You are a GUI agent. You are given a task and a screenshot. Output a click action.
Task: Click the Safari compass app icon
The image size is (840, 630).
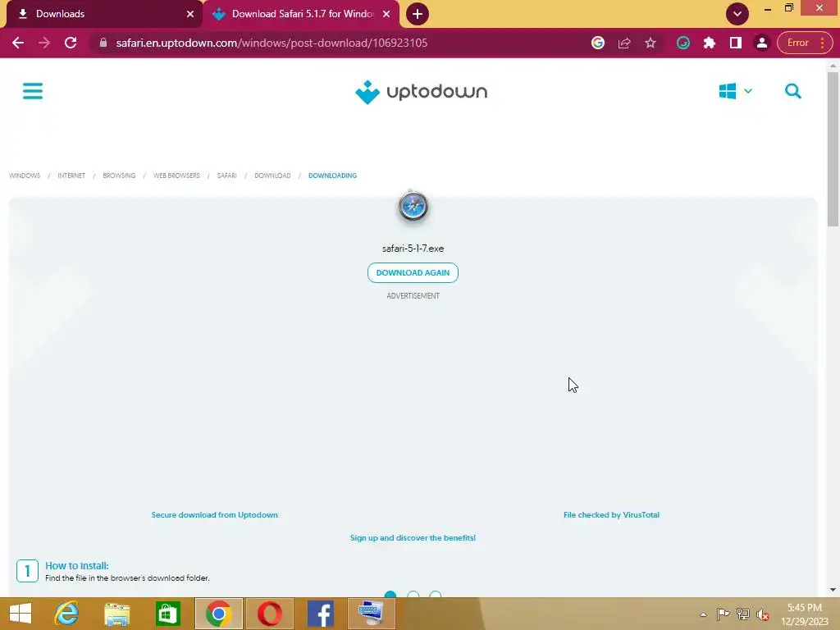point(413,206)
